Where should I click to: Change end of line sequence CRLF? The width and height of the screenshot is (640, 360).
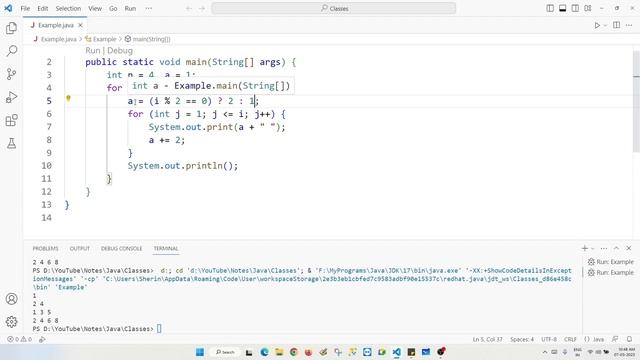(570, 340)
